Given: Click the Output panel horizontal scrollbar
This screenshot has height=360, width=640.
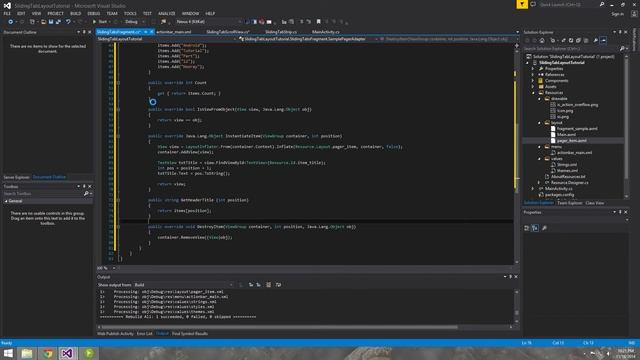Looking at the screenshot, I should [x=280, y=327].
